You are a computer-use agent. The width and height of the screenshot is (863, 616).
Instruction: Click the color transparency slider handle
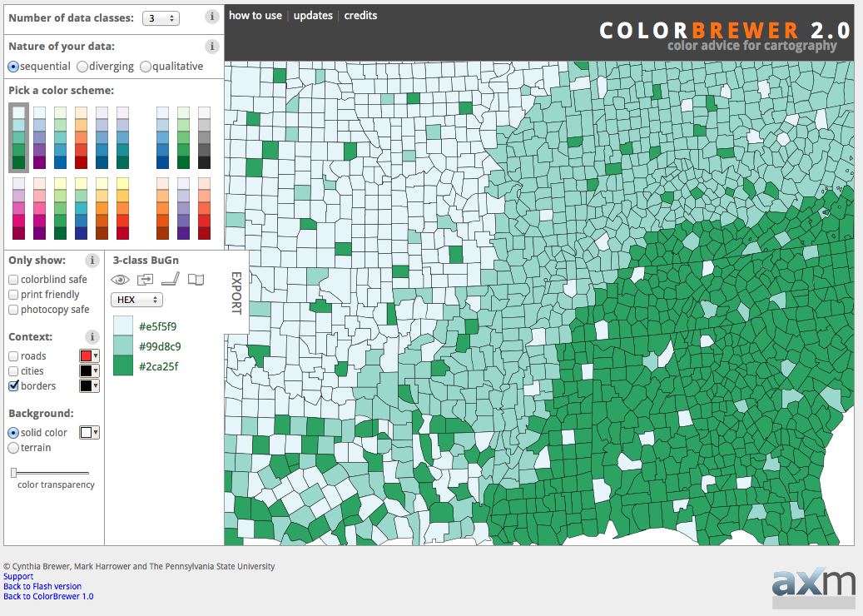pyautogui.click(x=14, y=473)
